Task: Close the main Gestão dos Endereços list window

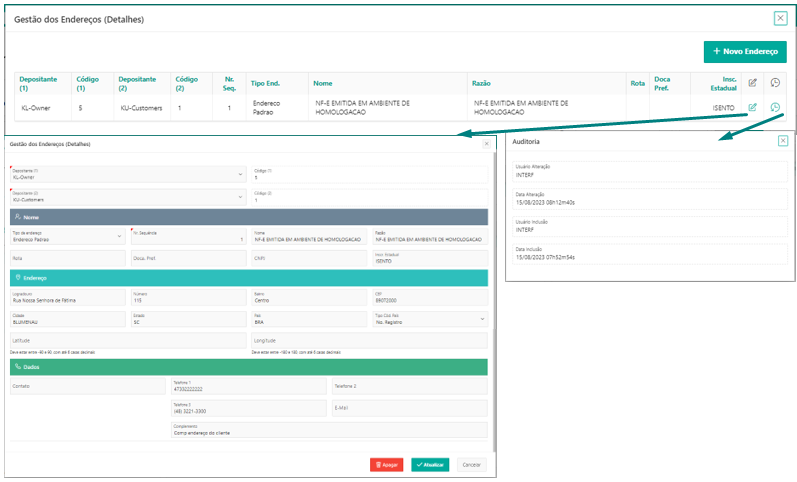Action: coord(780,18)
